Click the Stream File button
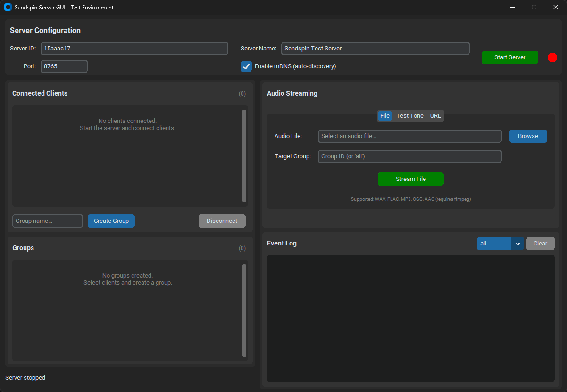Screen dimensions: 567x392 pyautogui.click(x=411, y=179)
